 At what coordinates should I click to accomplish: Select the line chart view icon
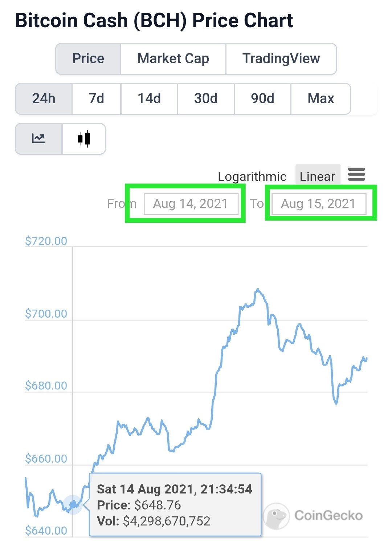[x=38, y=139]
